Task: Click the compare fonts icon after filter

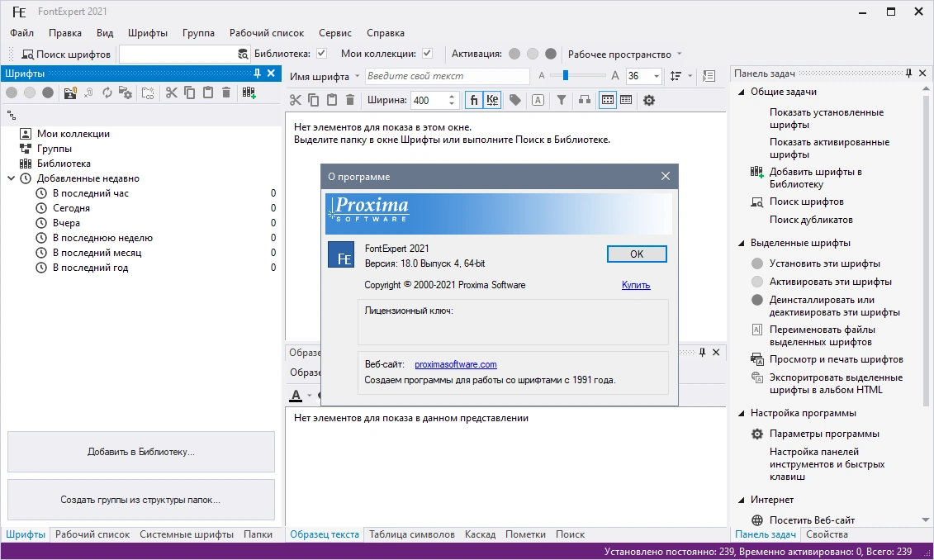Action: click(x=585, y=100)
